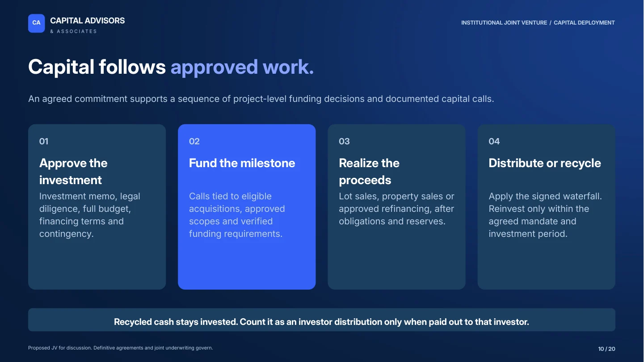Click the 01 step number
644x362 pixels.
click(44, 142)
